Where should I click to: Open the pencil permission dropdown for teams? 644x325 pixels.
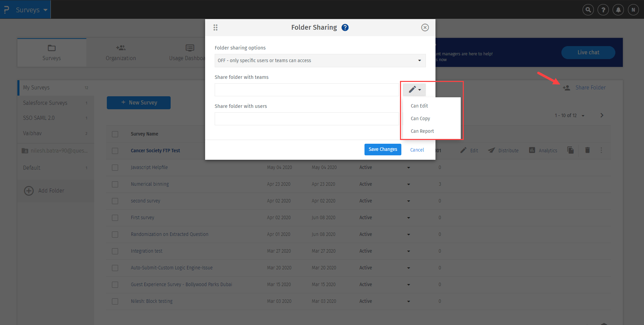click(x=414, y=90)
